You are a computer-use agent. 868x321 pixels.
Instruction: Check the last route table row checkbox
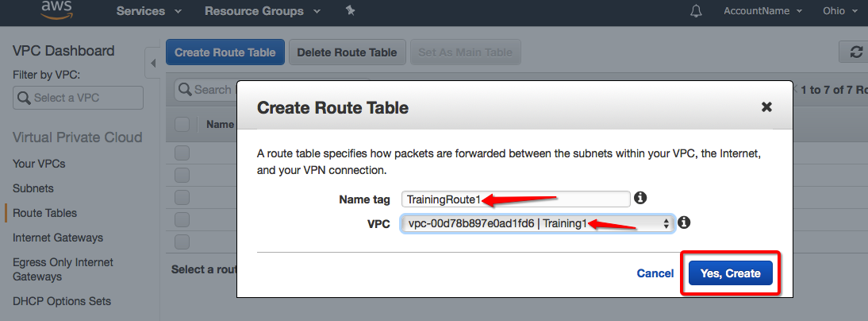click(x=182, y=242)
